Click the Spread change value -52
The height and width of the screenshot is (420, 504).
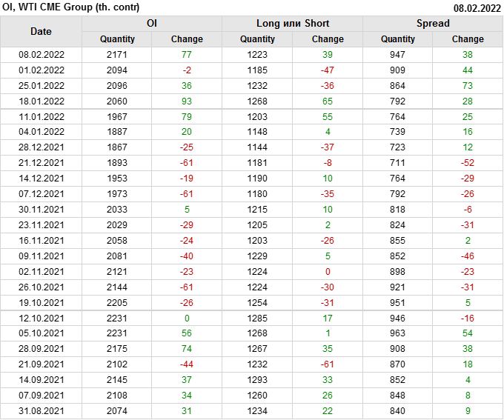coord(468,163)
